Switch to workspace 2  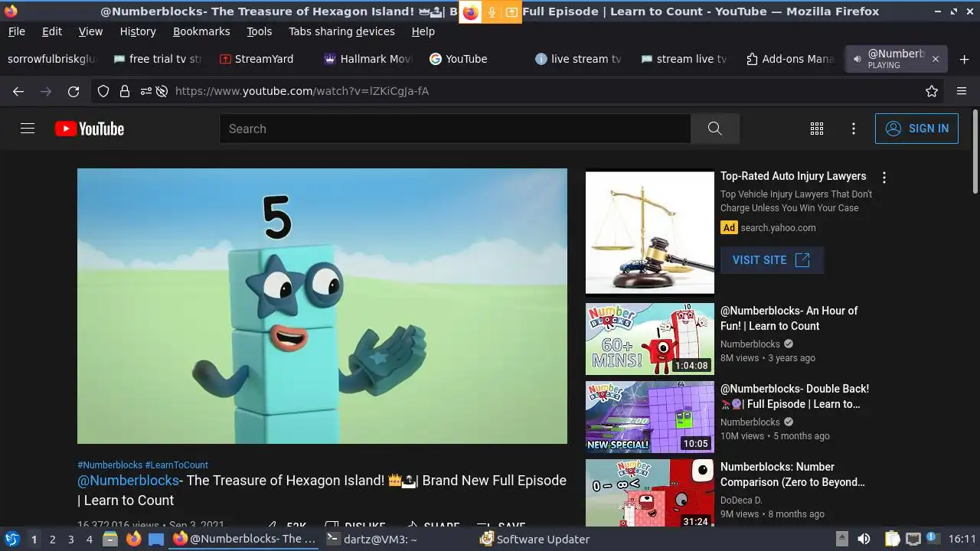coord(52,540)
